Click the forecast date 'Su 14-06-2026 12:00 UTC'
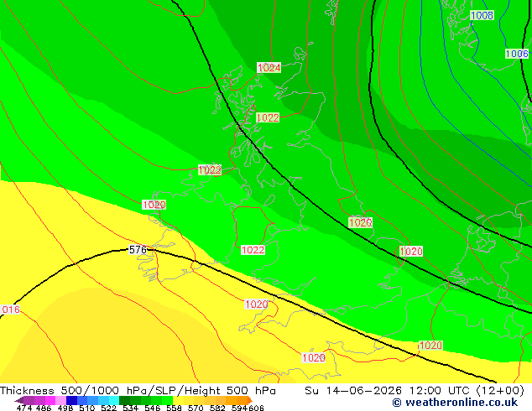532x411 pixels. 389,391
